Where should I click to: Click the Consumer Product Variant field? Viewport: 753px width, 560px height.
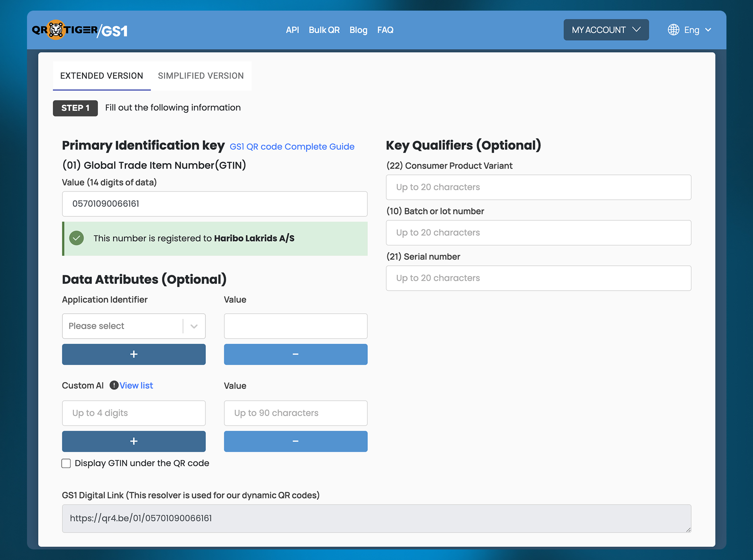pos(538,187)
